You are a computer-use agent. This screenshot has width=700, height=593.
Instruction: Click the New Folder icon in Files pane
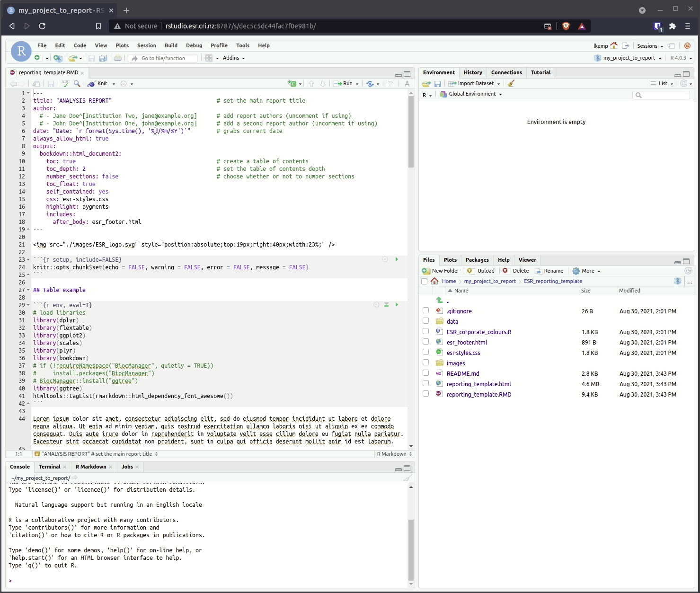426,271
